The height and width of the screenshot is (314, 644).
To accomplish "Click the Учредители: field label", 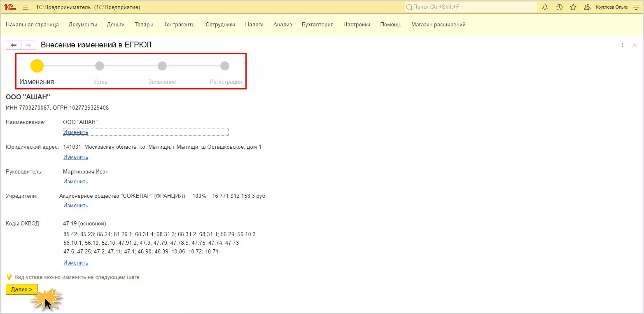I will click(21, 196).
